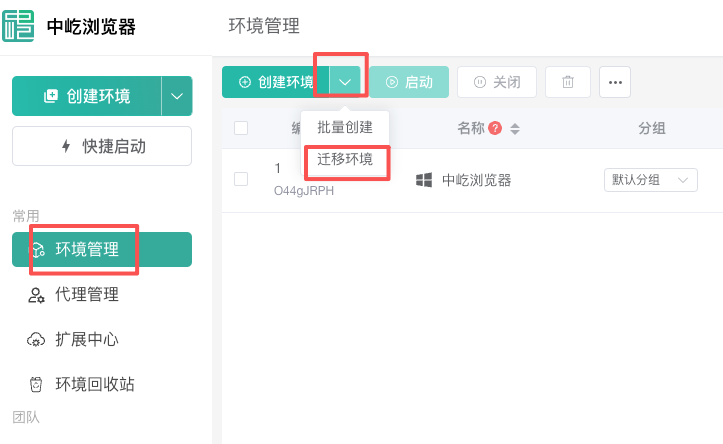
Task: Open 环境管理 in the sidebar
Action: coord(87,250)
